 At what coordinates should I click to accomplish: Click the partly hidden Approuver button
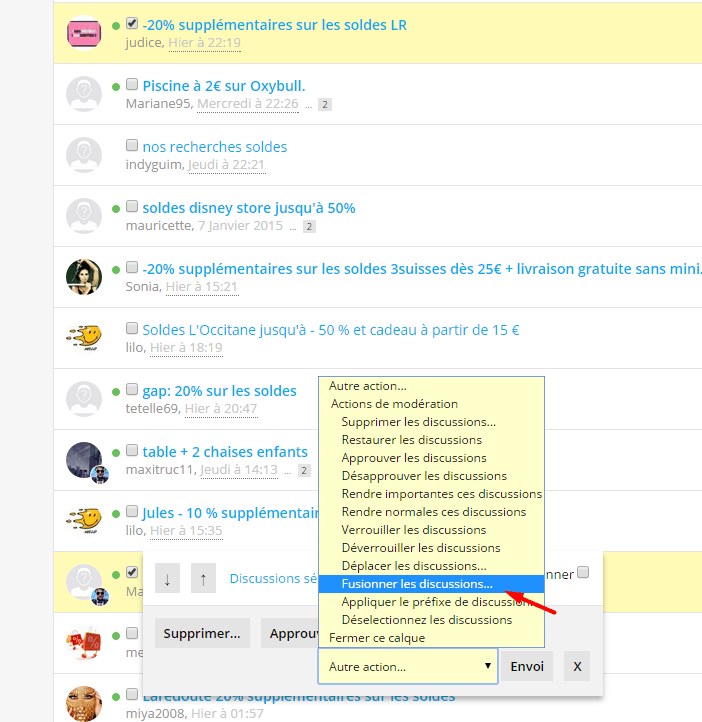(290, 633)
